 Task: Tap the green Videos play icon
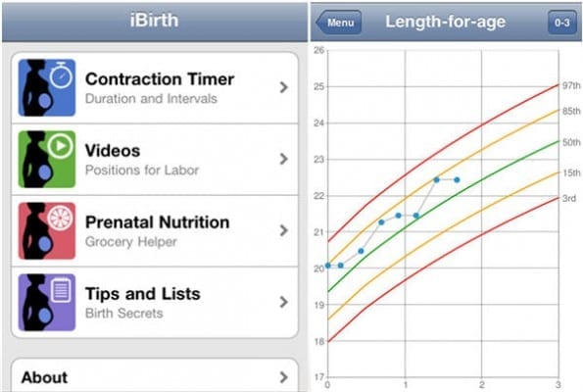click(47, 159)
